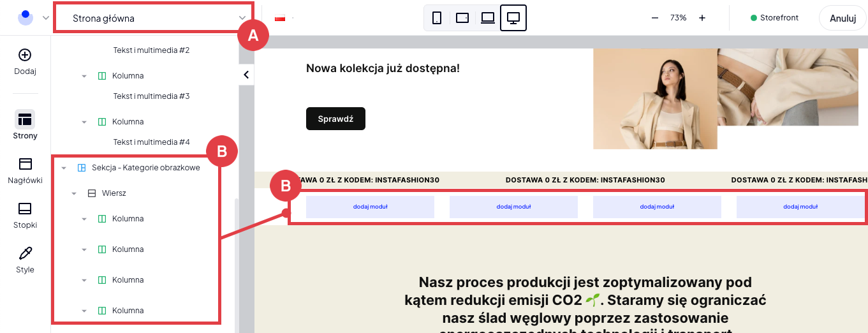
Task: Open the Dodaj add panel
Action: coord(26,62)
